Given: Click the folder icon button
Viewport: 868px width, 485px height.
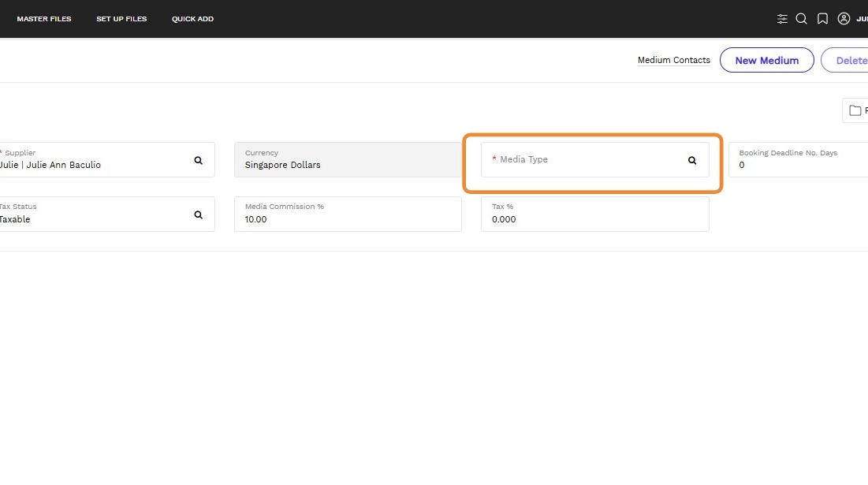Looking at the screenshot, I should [x=855, y=111].
